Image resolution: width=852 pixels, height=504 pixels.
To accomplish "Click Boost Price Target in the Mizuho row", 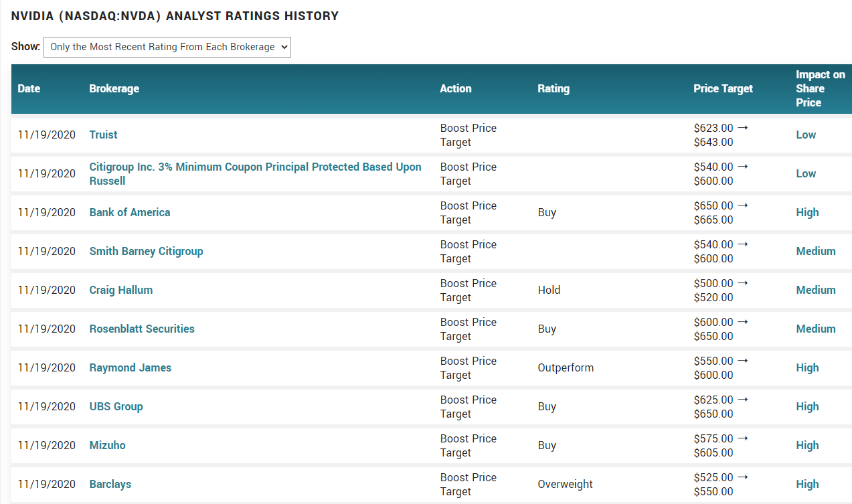I will 468,445.
